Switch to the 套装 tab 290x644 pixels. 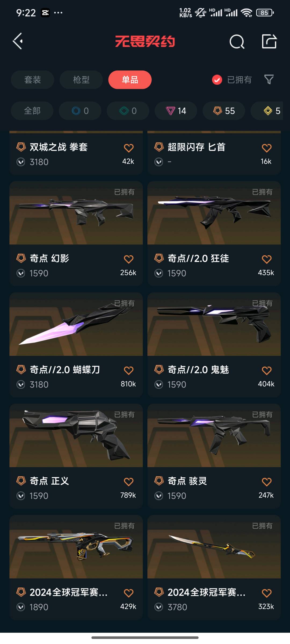pyautogui.click(x=32, y=80)
